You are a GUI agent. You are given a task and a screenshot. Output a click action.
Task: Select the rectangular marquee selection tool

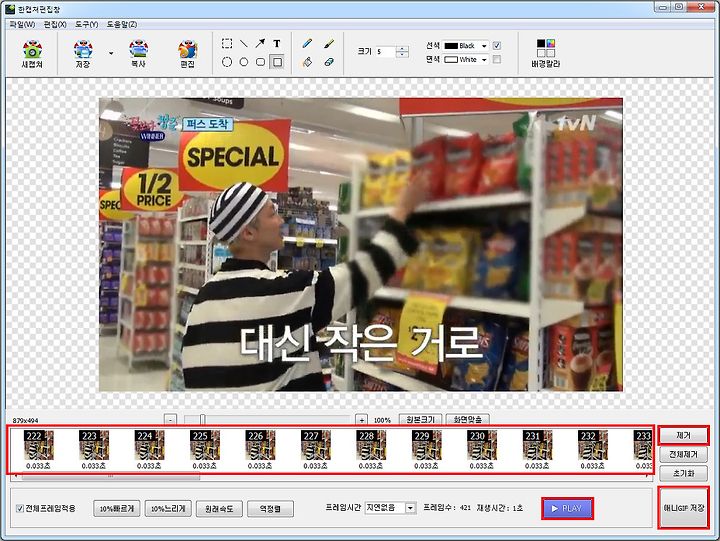tap(227, 44)
